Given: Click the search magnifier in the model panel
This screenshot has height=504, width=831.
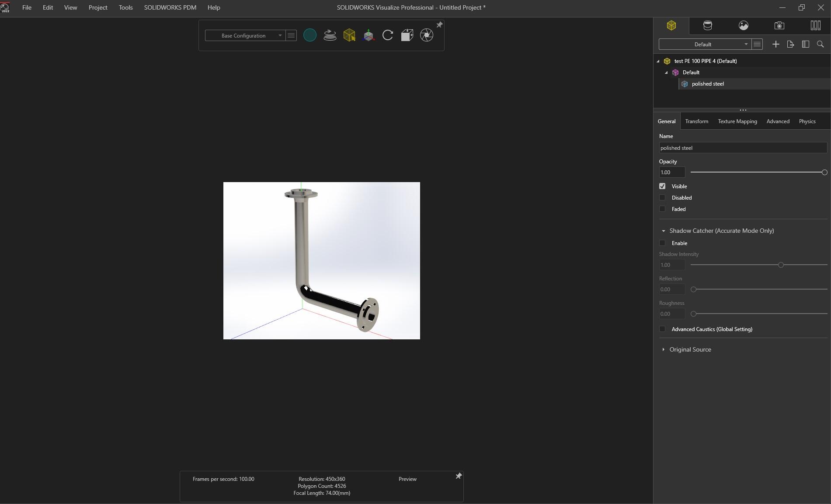Looking at the screenshot, I should click(x=820, y=45).
